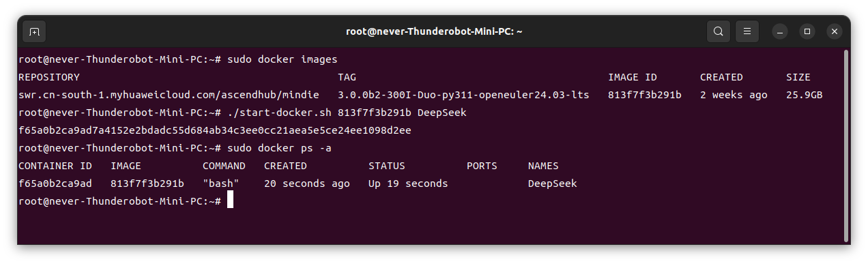Click image ID 813f7f3b291b in images list
The height and width of the screenshot is (264, 868).
click(x=644, y=95)
